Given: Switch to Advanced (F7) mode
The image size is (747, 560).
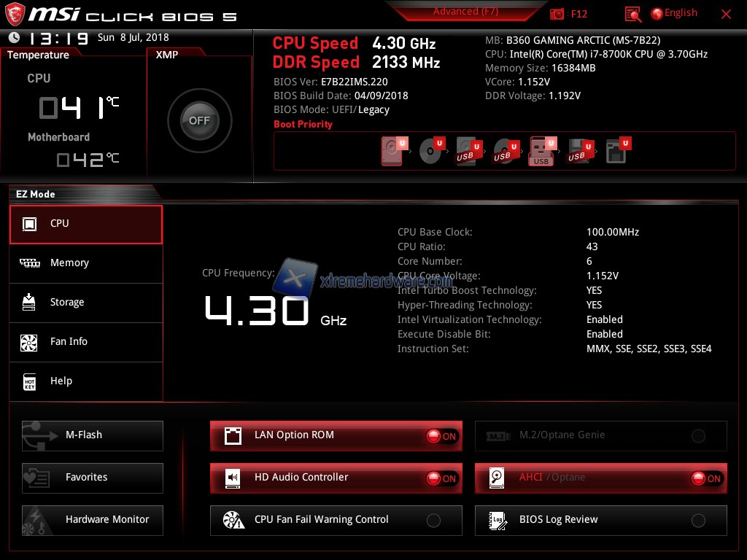Looking at the screenshot, I should pyautogui.click(x=465, y=12).
